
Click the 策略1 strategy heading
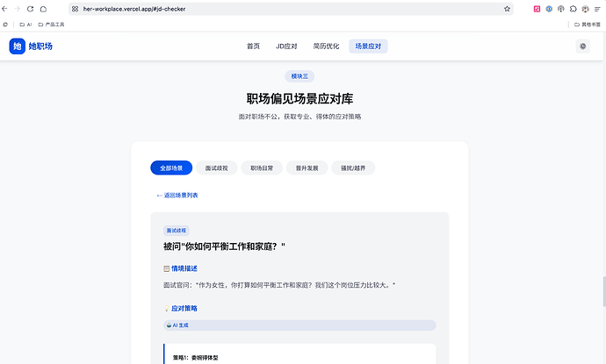[196, 358]
